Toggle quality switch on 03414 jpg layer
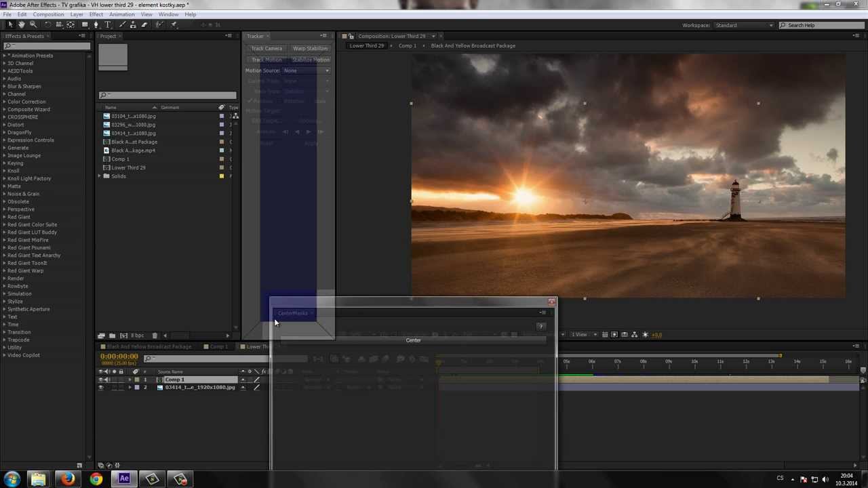This screenshot has height=488, width=868. 257,388
